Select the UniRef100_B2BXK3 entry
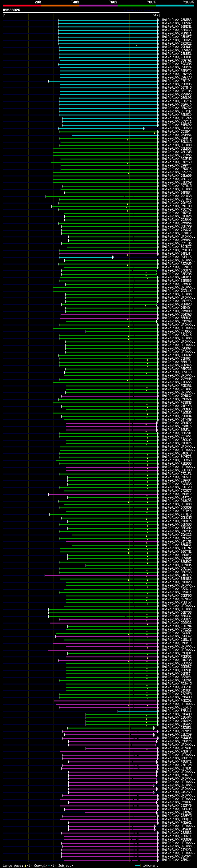 pyautogui.click(x=177, y=30)
